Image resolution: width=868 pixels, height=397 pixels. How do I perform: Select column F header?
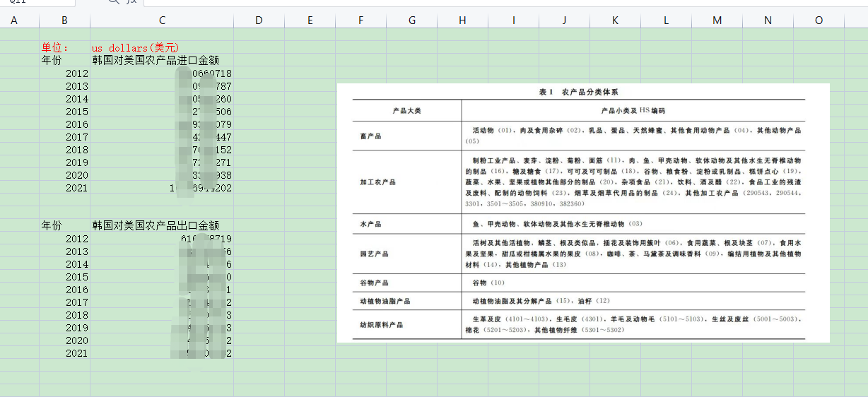(x=360, y=20)
